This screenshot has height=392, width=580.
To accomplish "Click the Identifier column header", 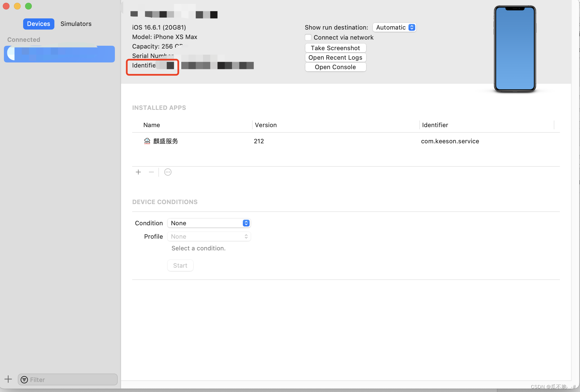I will (435, 125).
